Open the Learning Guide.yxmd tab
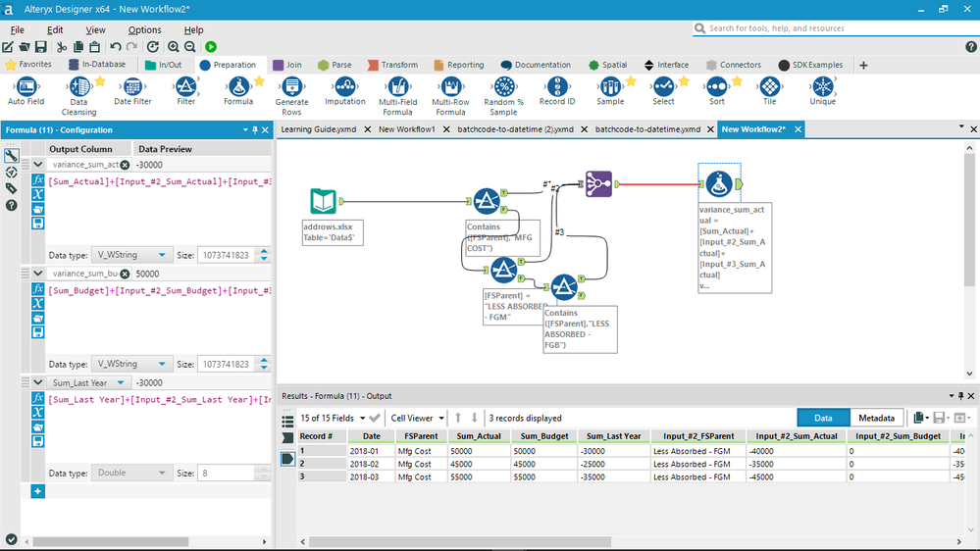The width and height of the screenshot is (980, 551). point(318,129)
